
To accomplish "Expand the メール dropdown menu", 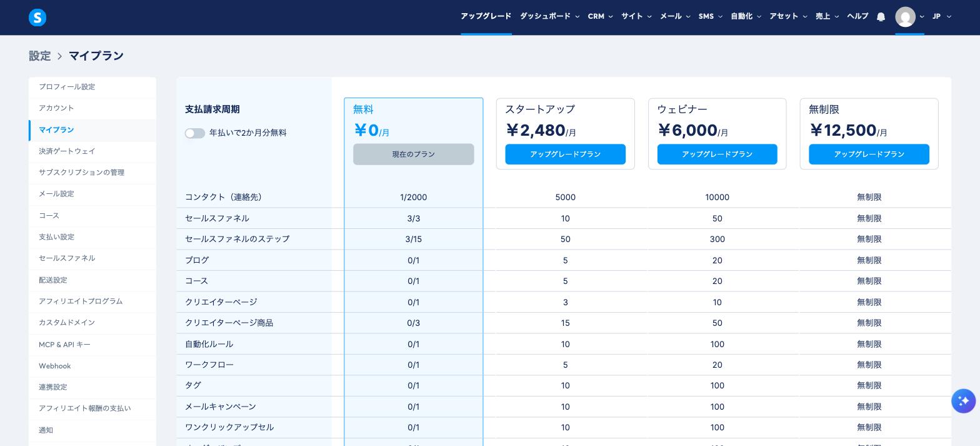I will [x=676, y=16].
